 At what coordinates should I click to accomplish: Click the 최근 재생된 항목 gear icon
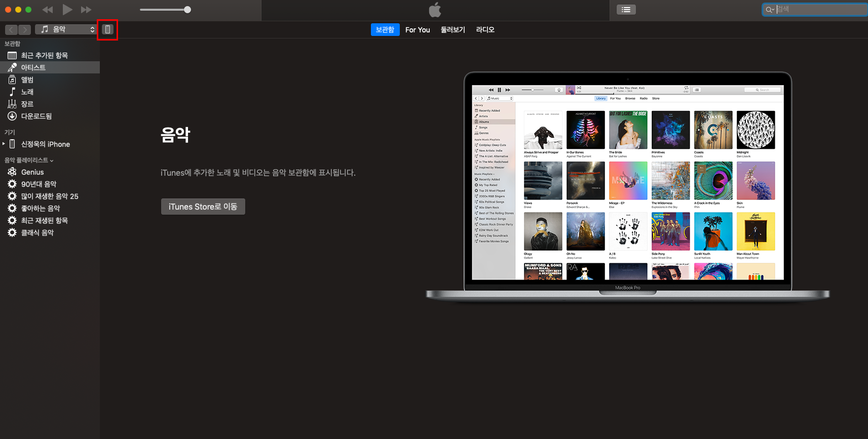(x=12, y=220)
